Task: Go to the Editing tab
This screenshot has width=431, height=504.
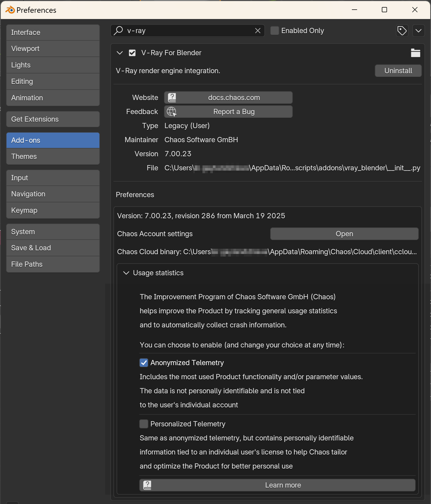Action: click(53, 82)
